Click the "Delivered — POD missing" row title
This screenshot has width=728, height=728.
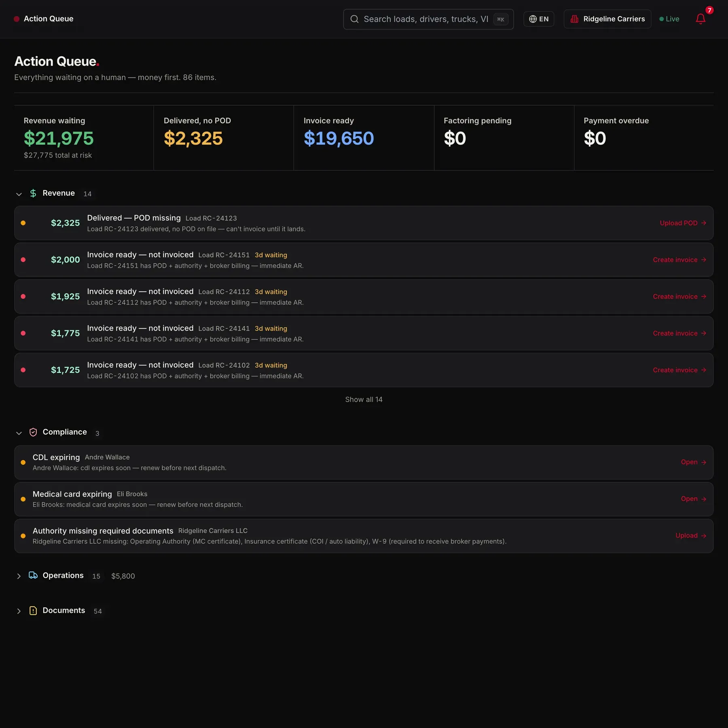coord(134,218)
